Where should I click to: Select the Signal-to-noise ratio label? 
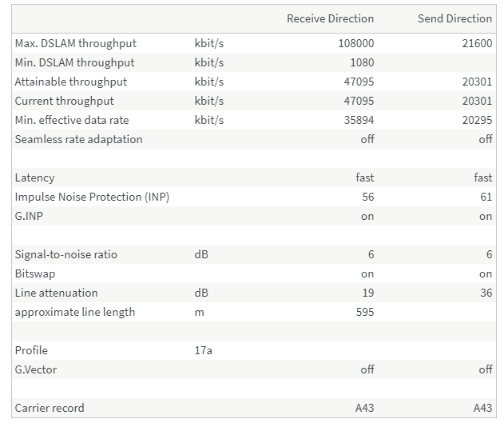(x=65, y=254)
